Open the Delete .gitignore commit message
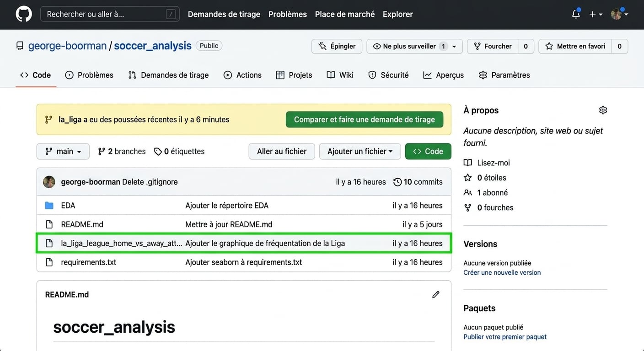The width and height of the screenshot is (644, 351). point(150,182)
